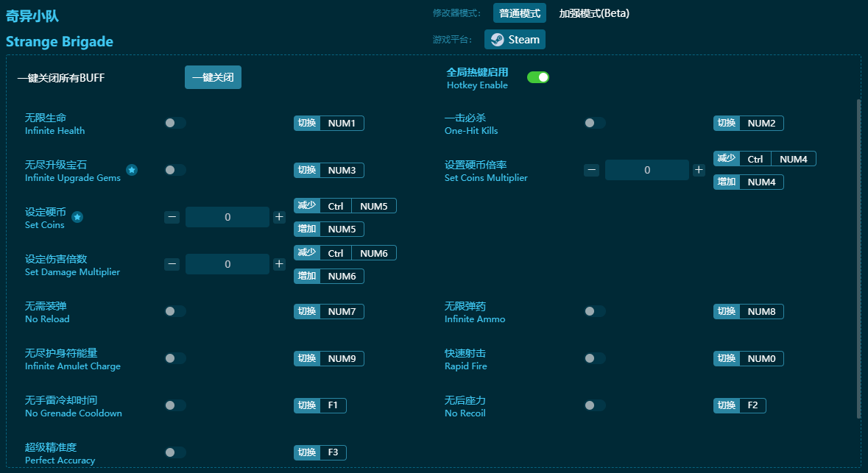Viewport: 868px width, 473px height.
Task: Click the 切换 F3 button for Perfect Accuracy
Action: click(320, 452)
